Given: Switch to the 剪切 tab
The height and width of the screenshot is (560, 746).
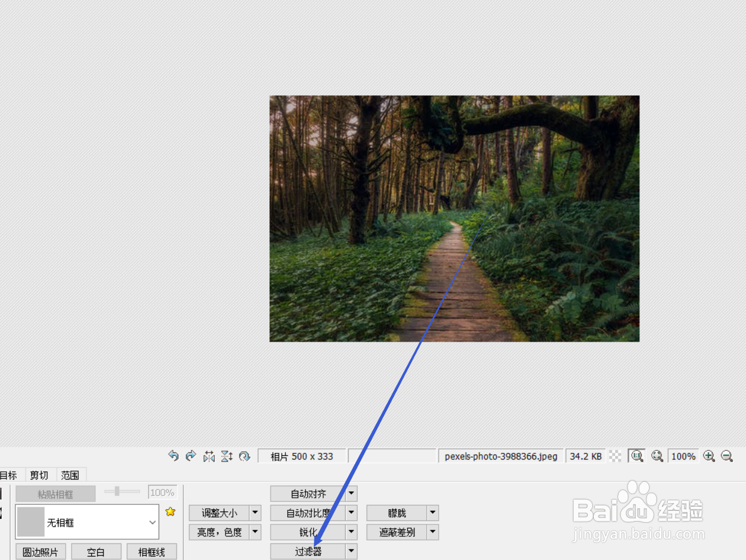Looking at the screenshot, I should click(39, 475).
